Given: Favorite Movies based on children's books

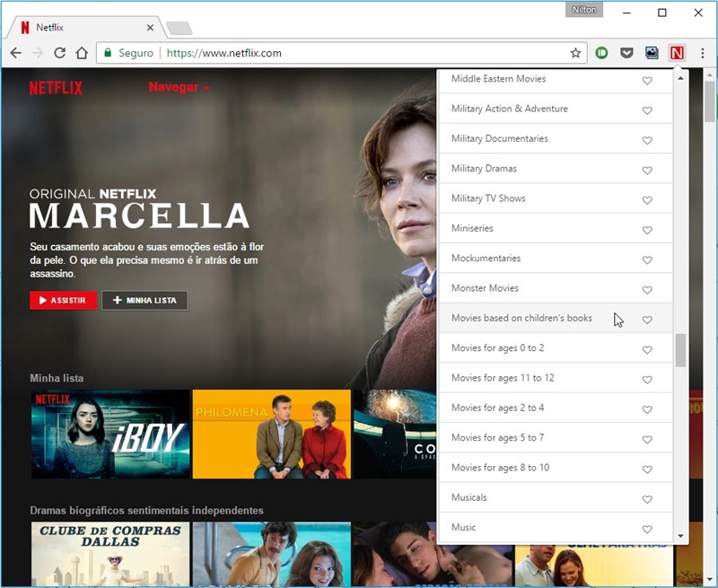Looking at the screenshot, I should 647,320.
